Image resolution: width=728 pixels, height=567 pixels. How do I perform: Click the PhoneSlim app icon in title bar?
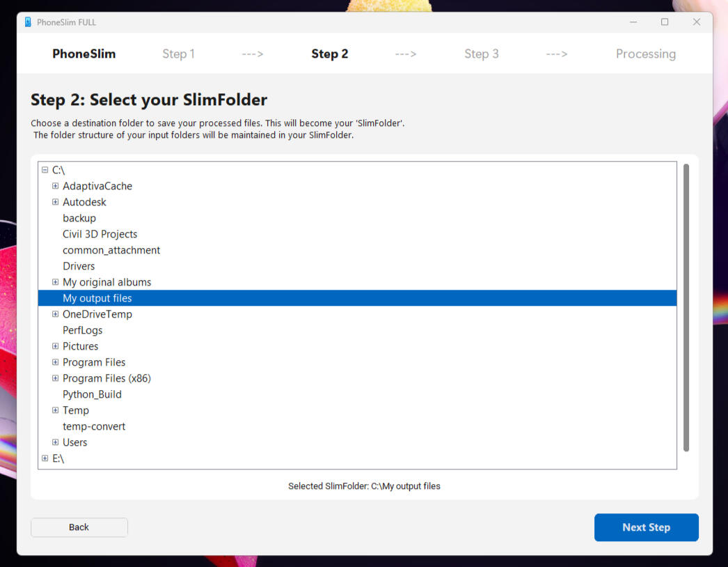tap(28, 22)
